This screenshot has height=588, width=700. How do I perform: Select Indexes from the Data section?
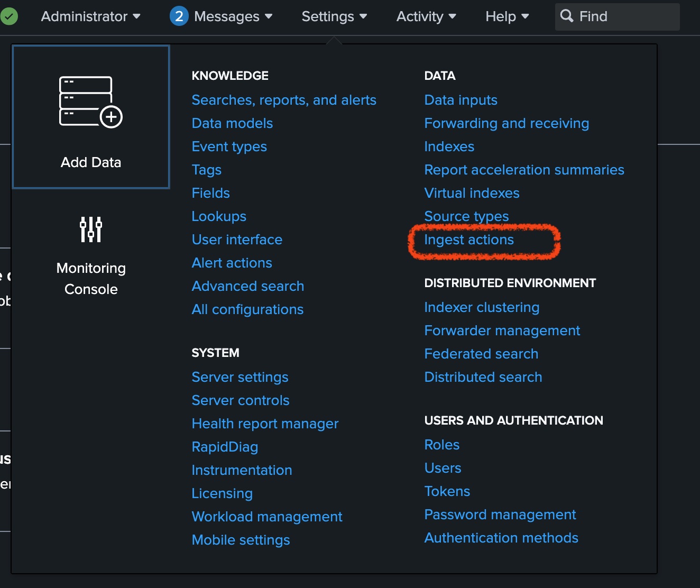click(449, 147)
